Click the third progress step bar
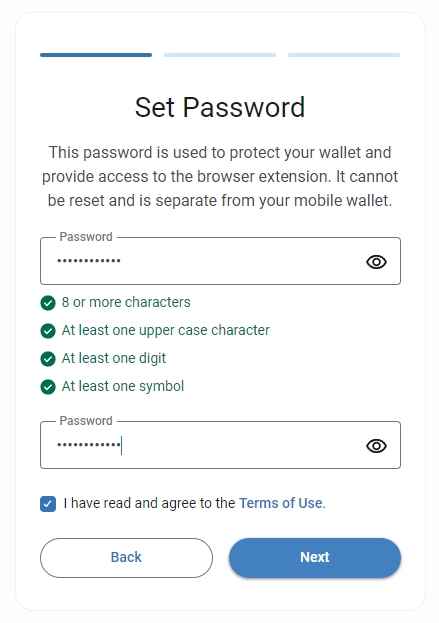The height and width of the screenshot is (623, 439). pos(344,55)
